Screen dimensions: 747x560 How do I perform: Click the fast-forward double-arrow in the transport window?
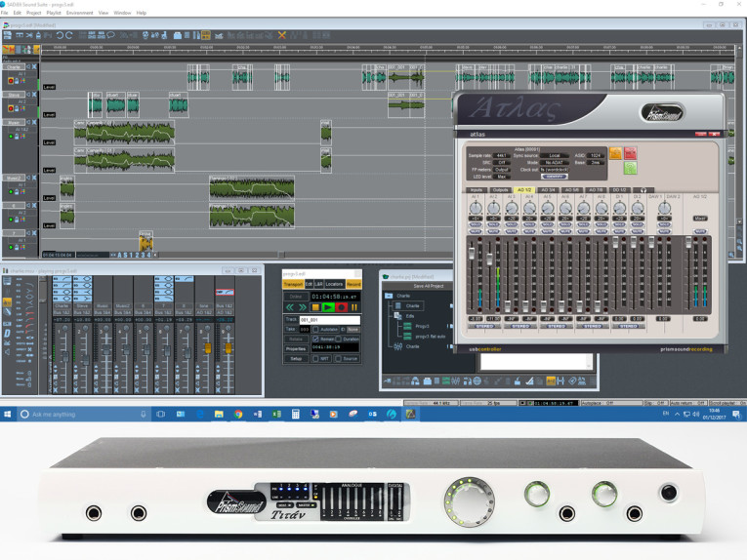click(302, 308)
